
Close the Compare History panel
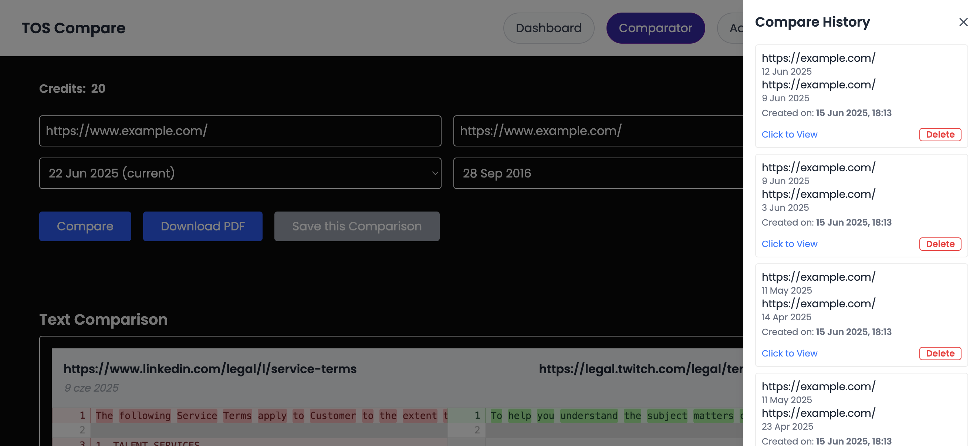[x=963, y=22]
